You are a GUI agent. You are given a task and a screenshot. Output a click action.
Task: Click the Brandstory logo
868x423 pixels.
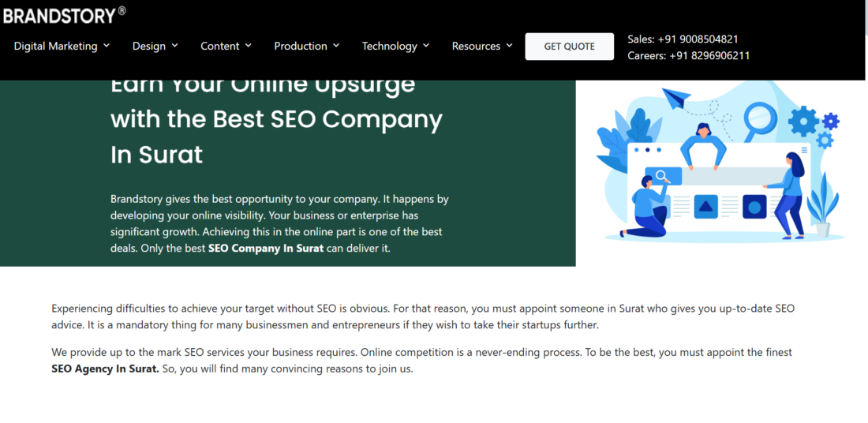tap(63, 13)
